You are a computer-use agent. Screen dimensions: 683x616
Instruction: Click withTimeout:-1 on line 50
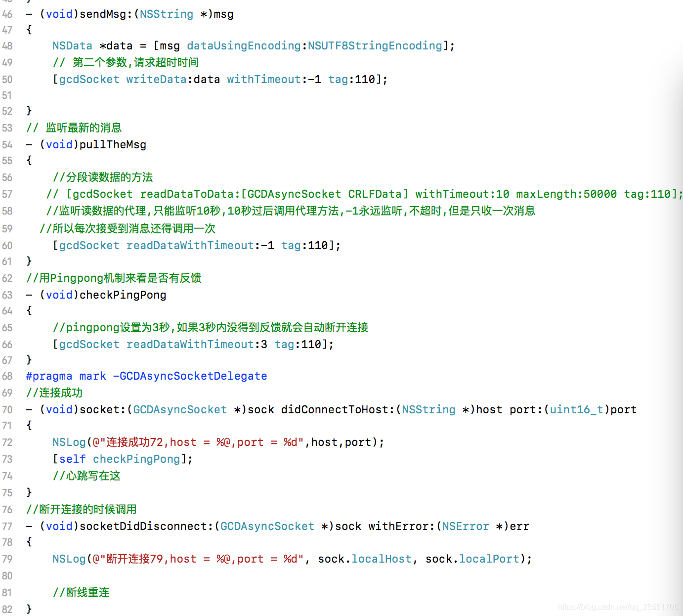pyautogui.click(x=274, y=80)
